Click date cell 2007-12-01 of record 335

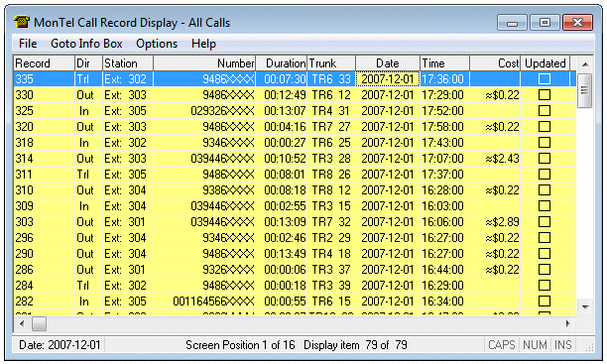(388, 79)
